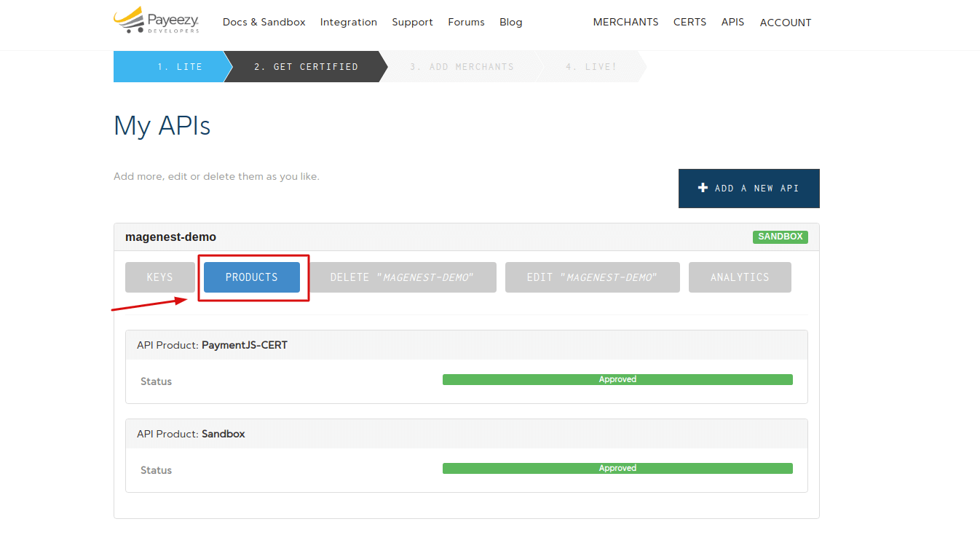Select step 1. LITE
The image size is (980, 543).
pyautogui.click(x=173, y=66)
